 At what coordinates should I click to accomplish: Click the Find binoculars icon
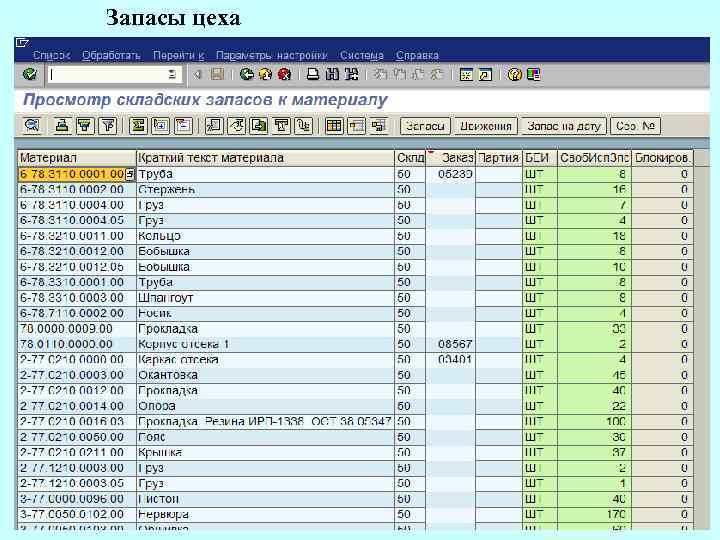(x=332, y=74)
